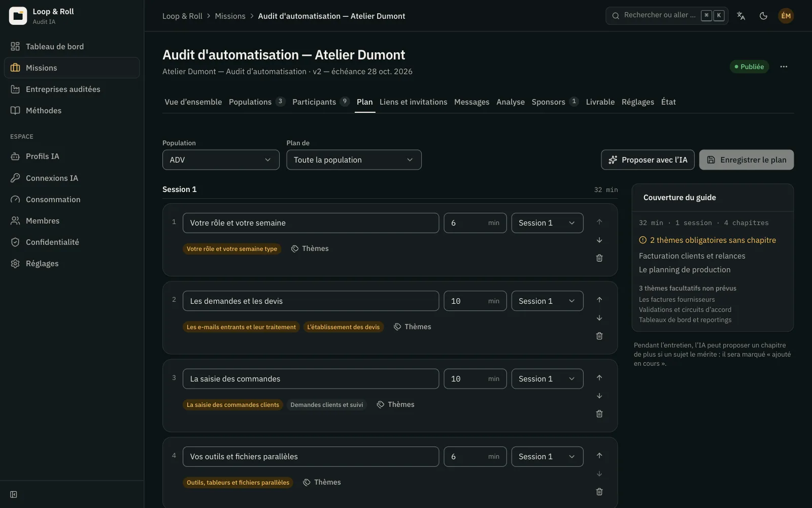Delete chapter 'Vos outils et fichiers parallèles'

[599, 492]
